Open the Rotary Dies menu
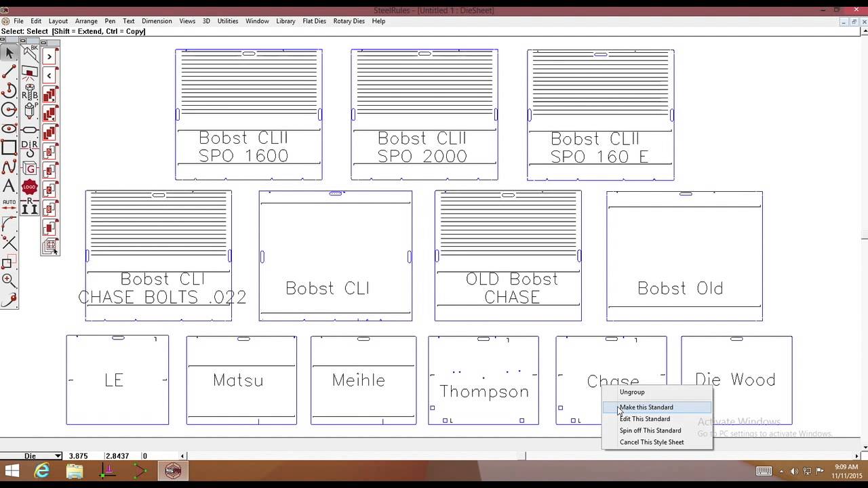868x488 pixels. (x=349, y=21)
